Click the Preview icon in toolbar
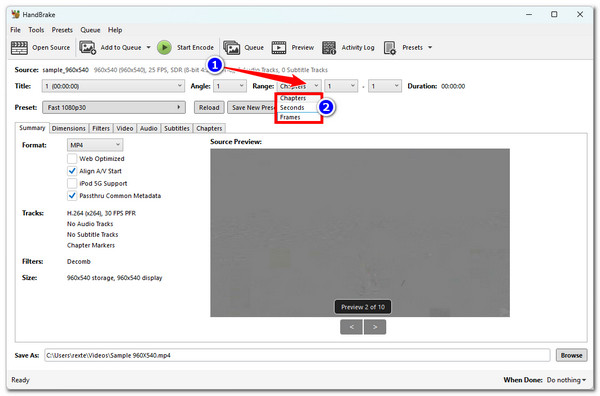Screen dimensions: 600x396 pyautogui.click(x=279, y=48)
